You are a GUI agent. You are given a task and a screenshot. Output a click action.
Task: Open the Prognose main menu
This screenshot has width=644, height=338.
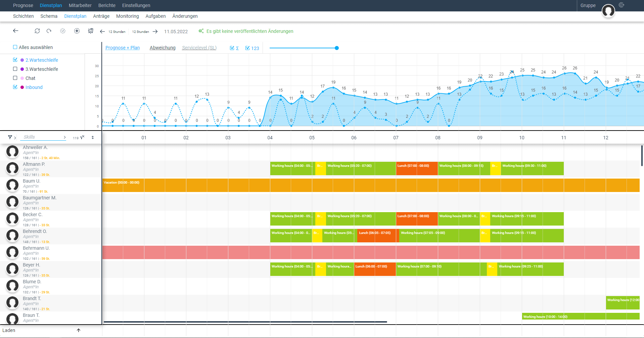[x=23, y=5]
